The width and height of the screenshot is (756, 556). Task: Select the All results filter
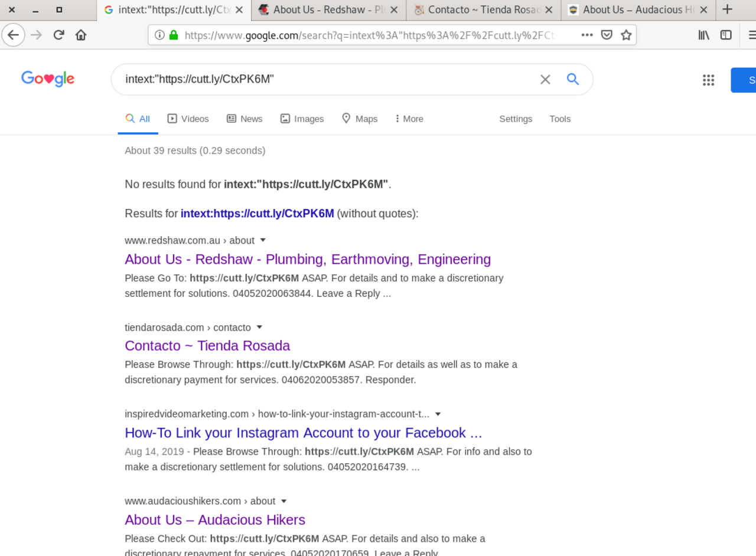138,119
